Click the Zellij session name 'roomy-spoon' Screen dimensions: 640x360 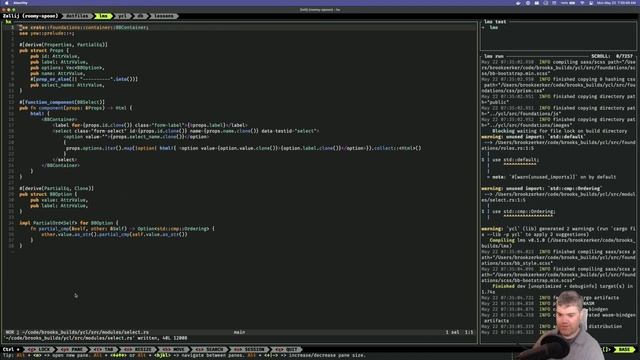pyautogui.click(x=40, y=16)
